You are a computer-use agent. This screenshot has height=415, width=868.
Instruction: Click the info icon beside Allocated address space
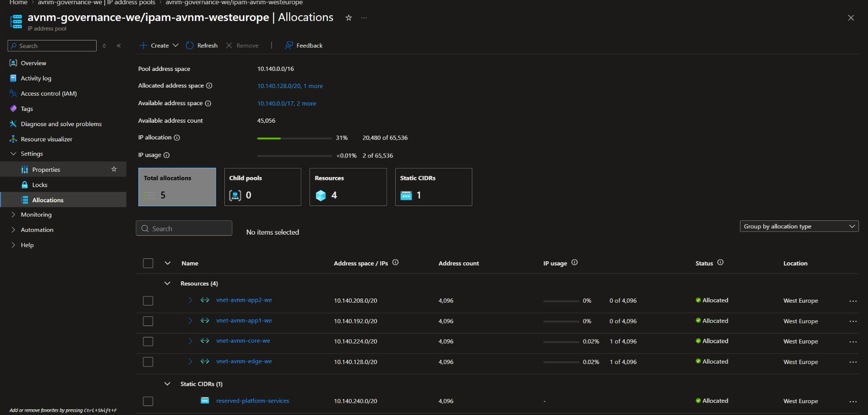coord(209,86)
